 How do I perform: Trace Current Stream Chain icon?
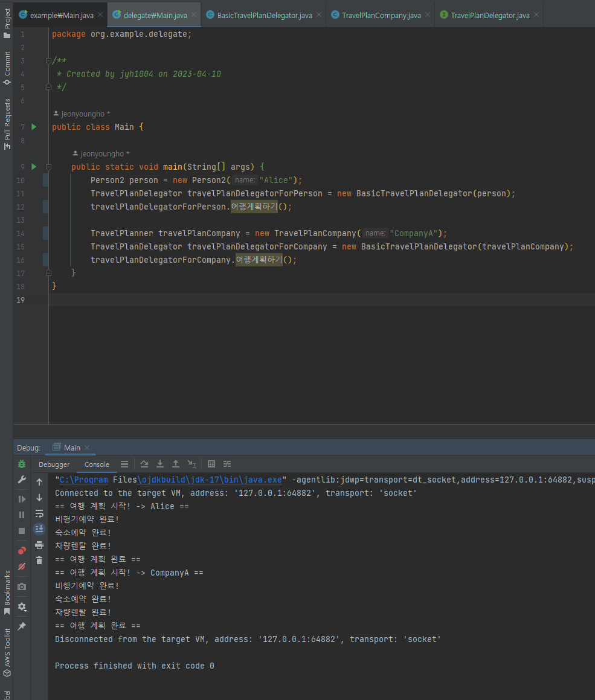tap(227, 464)
